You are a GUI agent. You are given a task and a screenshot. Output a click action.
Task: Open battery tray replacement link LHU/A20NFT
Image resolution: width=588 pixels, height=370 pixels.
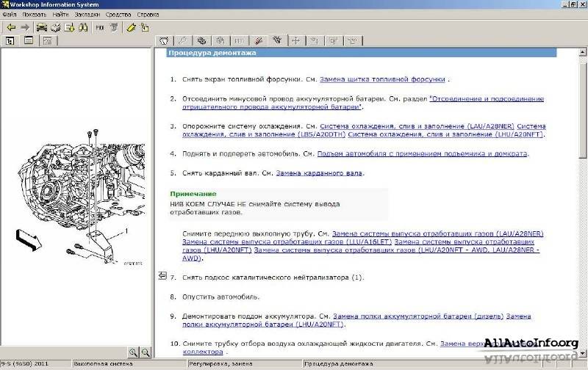coord(356,320)
